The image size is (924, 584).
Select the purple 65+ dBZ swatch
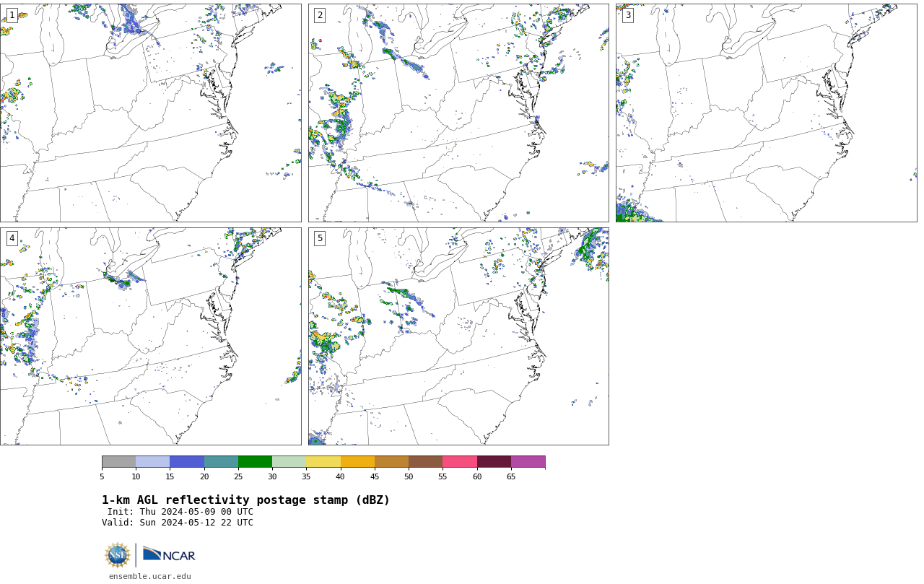528,462
